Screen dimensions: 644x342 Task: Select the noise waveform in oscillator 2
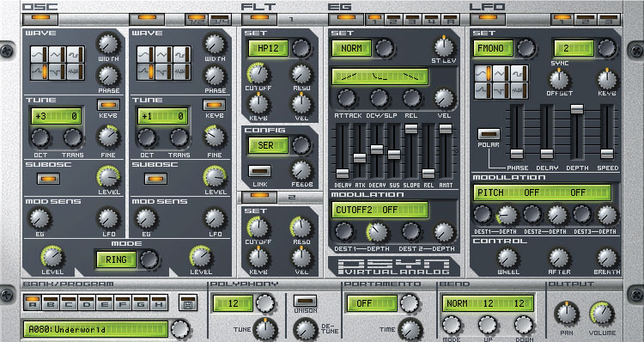(182, 71)
